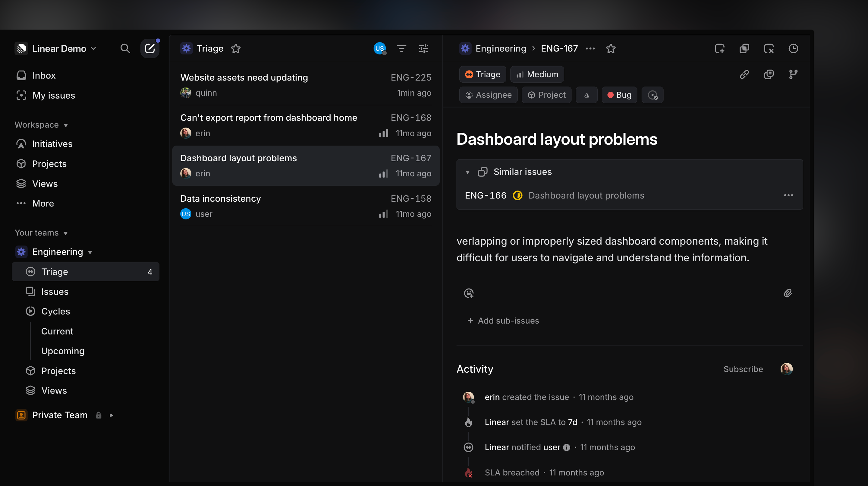Open Engineering Cycles
Screen dimensions: 868x486
point(86,311)
